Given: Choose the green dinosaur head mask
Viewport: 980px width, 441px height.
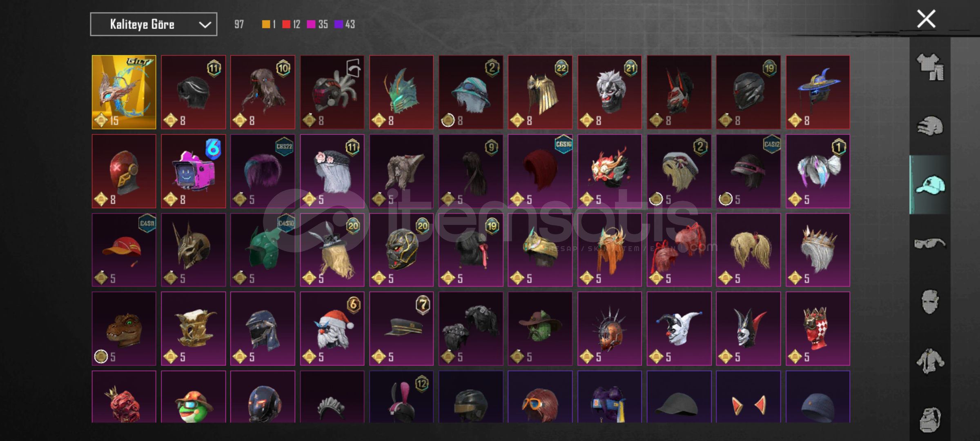Looking at the screenshot, I should click(x=124, y=328).
